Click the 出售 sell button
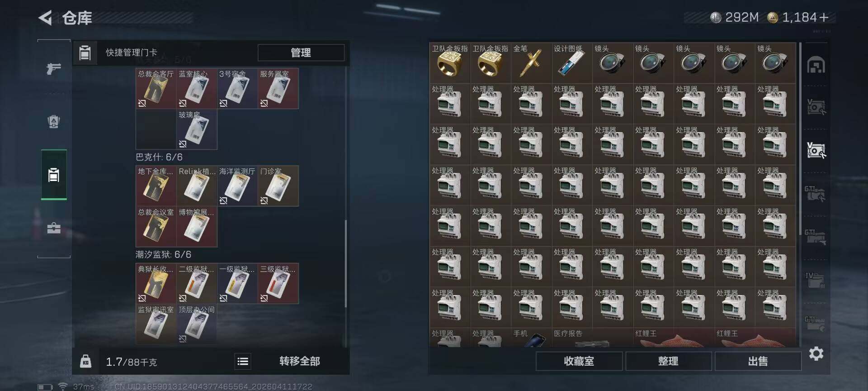The width and height of the screenshot is (868, 391). click(x=758, y=361)
